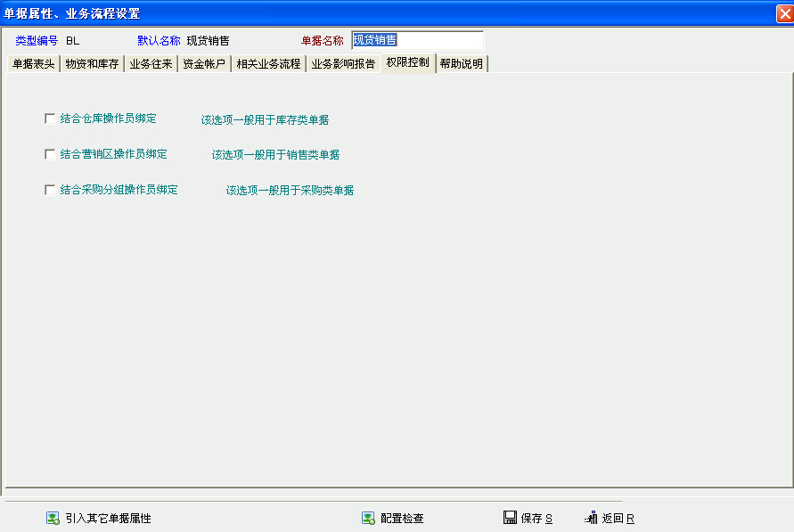This screenshot has width=794, height=532.
Task: Click the import icon beside 引入其它单据属性
Action: point(53,518)
